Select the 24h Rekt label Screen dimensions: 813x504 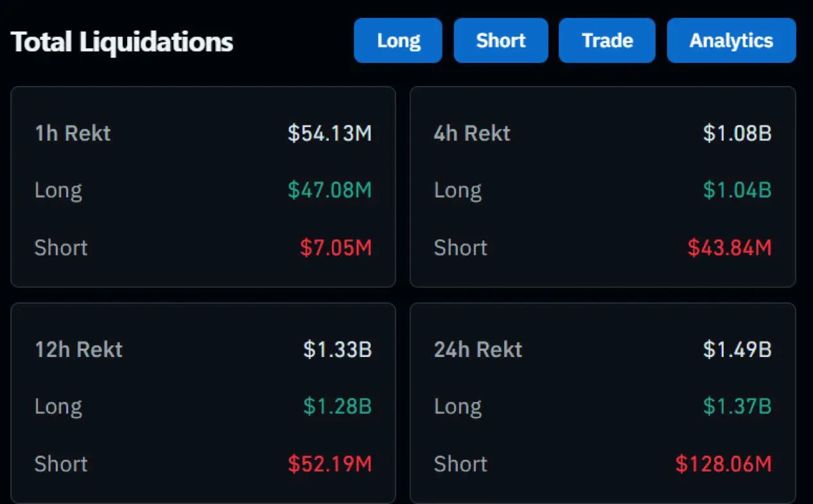click(478, 350)
